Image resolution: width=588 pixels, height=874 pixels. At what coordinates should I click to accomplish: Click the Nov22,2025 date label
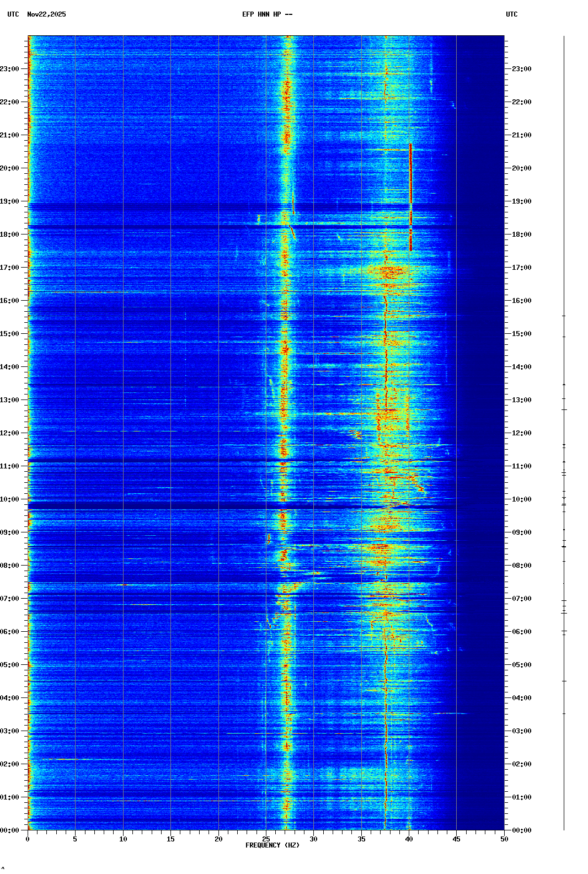(x=46, y=14)
